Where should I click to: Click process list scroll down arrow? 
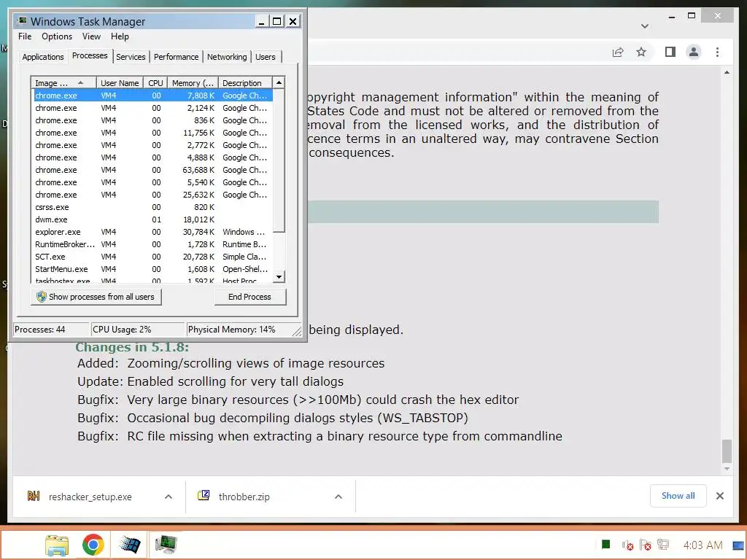(x=279, y=276)
